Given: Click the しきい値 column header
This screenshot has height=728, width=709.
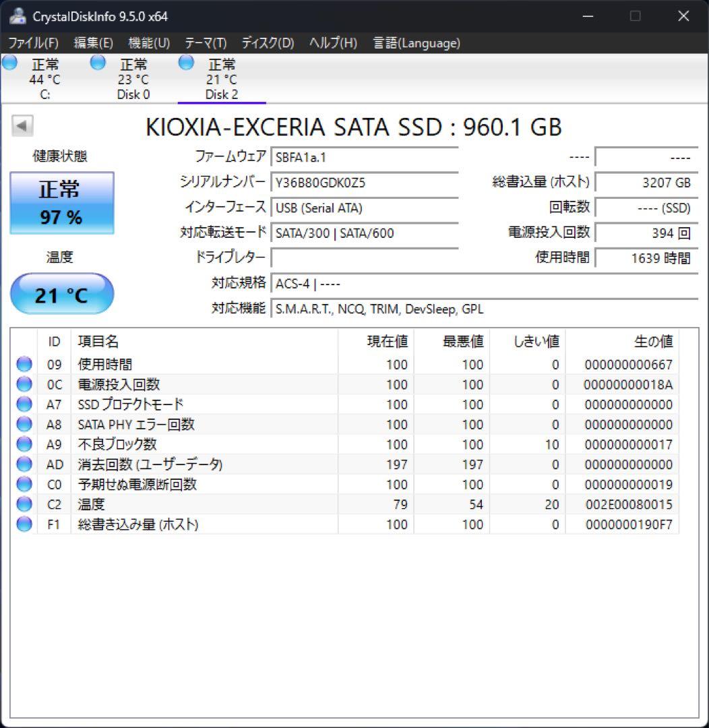Looking at the screenshot, I should click(x=527, y=341).
